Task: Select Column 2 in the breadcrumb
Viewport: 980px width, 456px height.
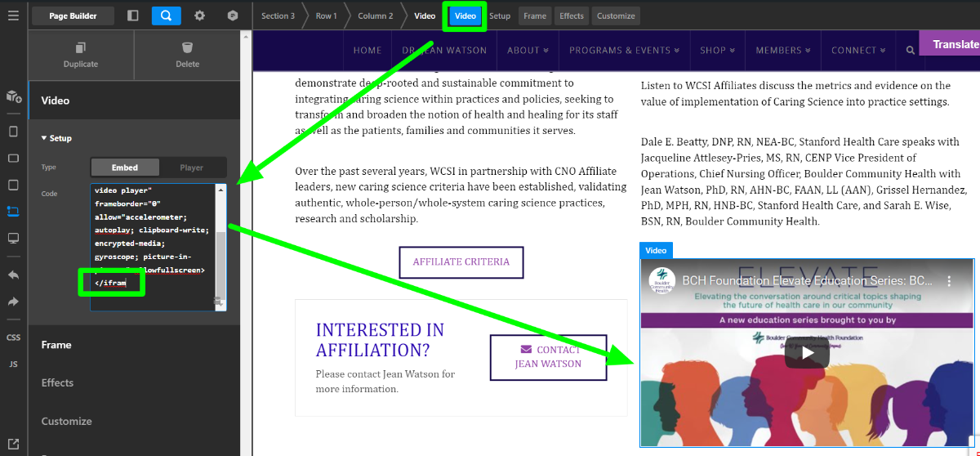Action: pyautogui.click(x=375, y=16)
